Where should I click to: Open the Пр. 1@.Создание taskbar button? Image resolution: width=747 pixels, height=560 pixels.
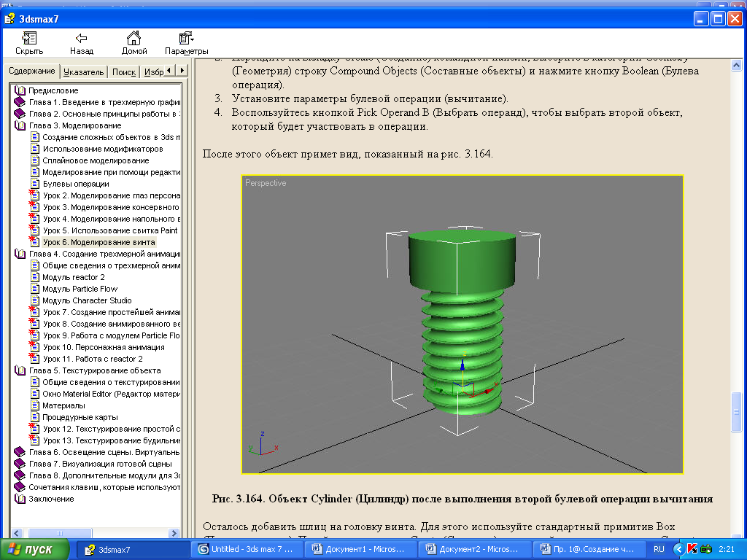[x=588, y=549]
